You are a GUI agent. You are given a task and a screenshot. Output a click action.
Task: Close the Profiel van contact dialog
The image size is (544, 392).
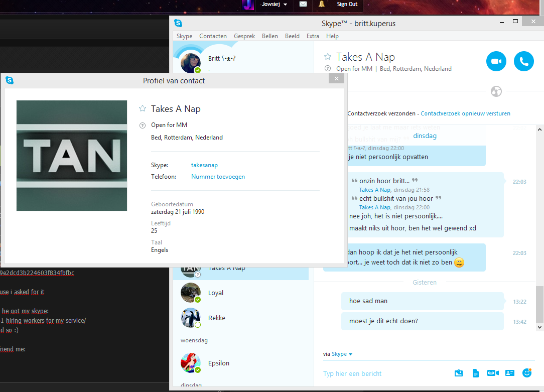point(337,79)
